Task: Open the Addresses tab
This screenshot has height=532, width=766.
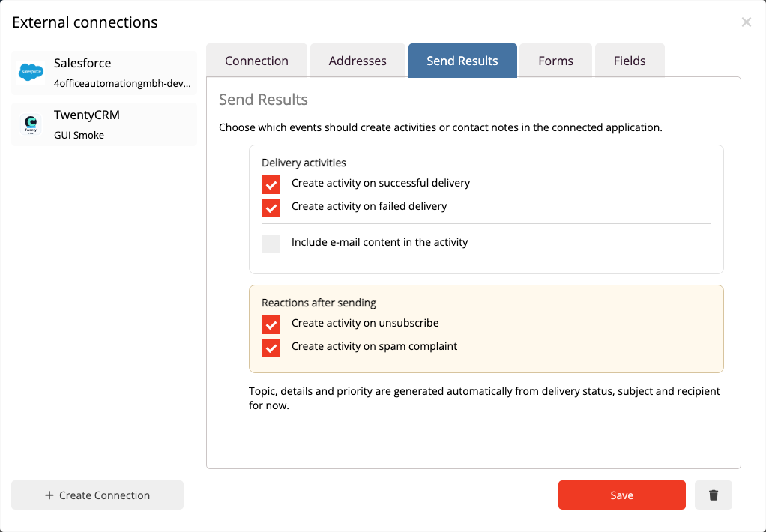Action: coord(358,61)
